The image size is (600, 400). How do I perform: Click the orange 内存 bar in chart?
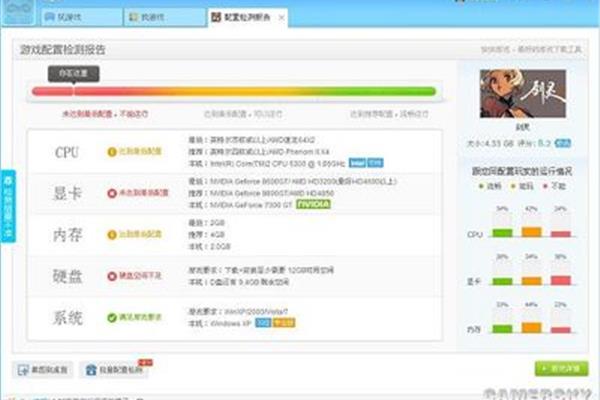[x=532, y=328]
